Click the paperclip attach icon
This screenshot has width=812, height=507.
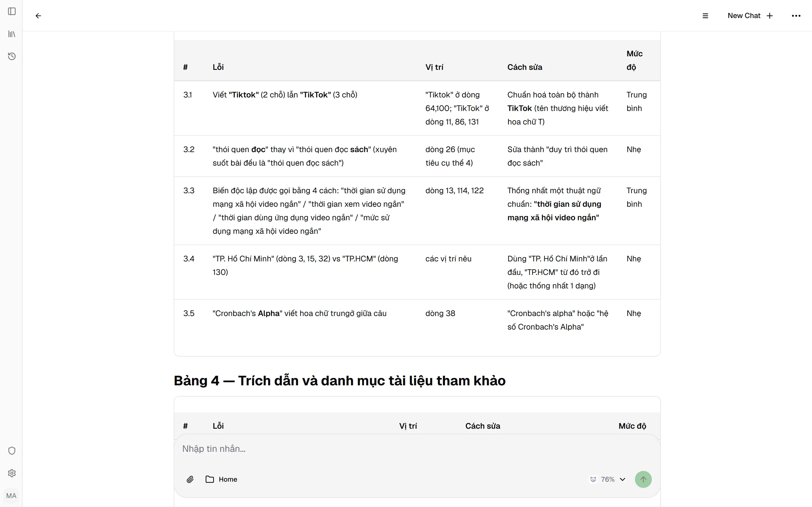[x=190, y=479]
